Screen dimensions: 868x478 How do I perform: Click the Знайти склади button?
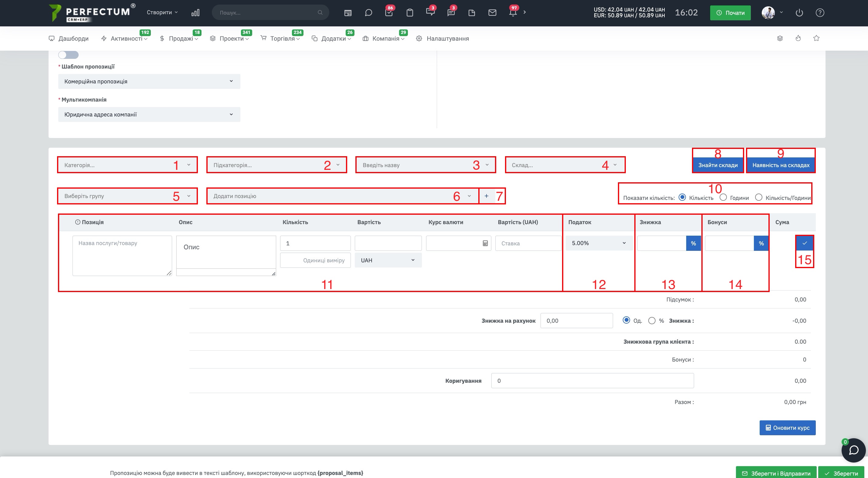(718, 165)
